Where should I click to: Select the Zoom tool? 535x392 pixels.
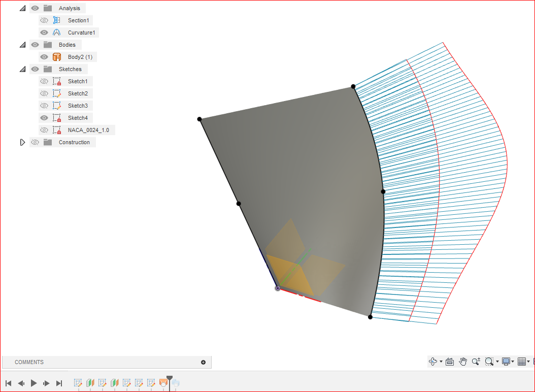tap(476, 362)
